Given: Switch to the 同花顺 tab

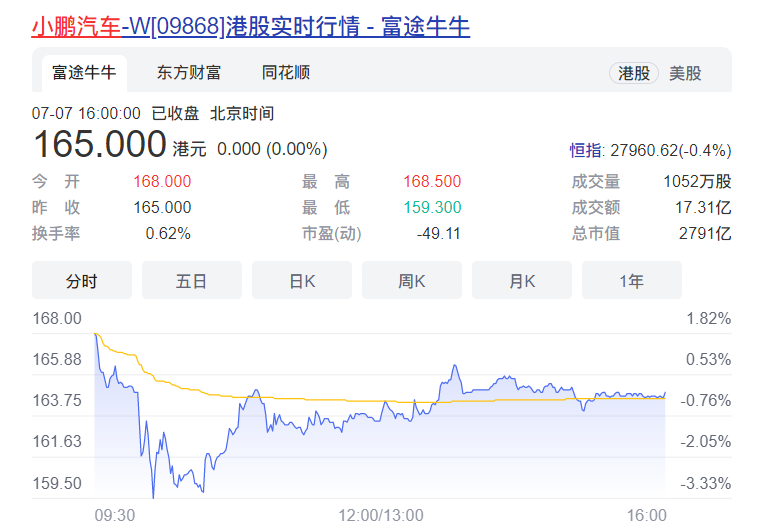Looking at the screenshot, I should (x=286, y=73).
